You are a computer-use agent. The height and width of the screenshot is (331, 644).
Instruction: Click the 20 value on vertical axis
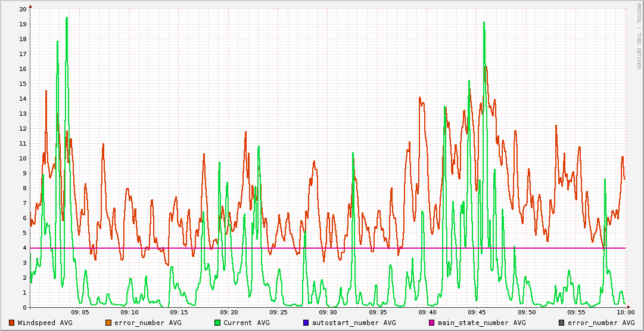[x=23, y=9]
